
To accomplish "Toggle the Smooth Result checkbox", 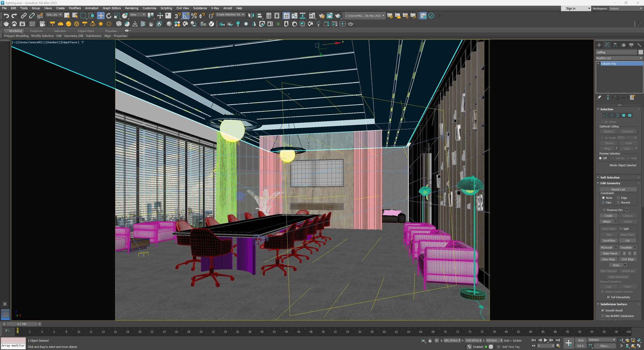I will 603,310.
